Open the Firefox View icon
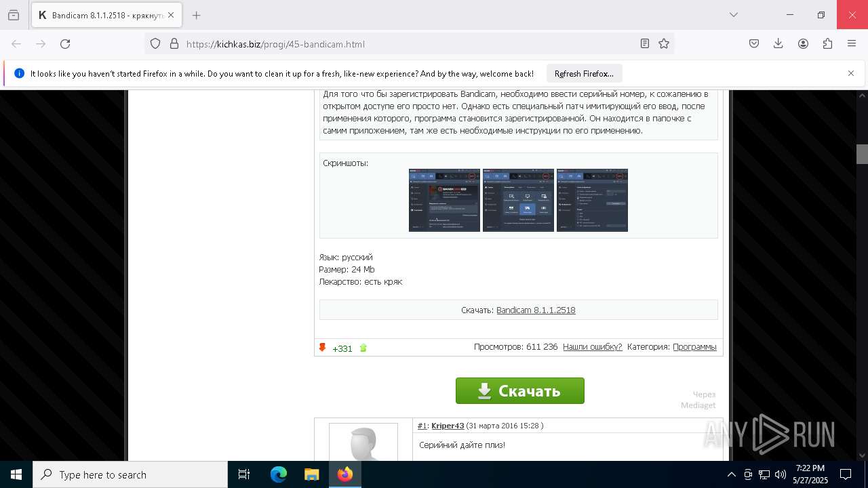 [x=14, y=15]
